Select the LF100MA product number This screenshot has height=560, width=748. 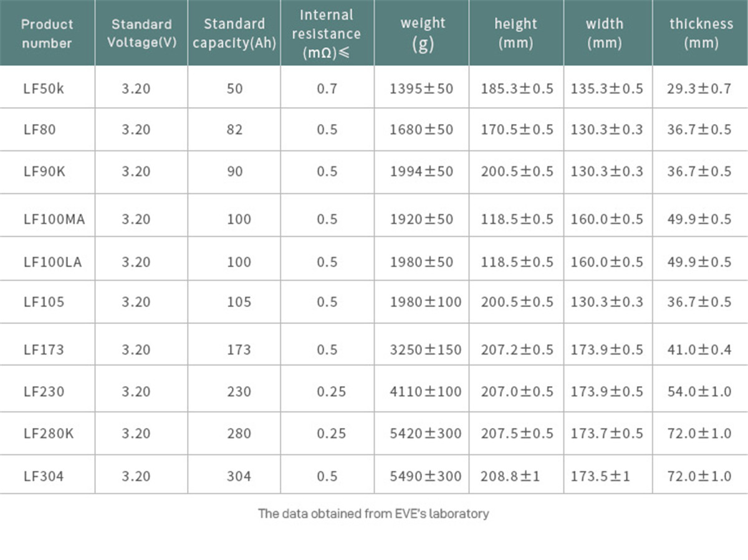tap(54, 219)
